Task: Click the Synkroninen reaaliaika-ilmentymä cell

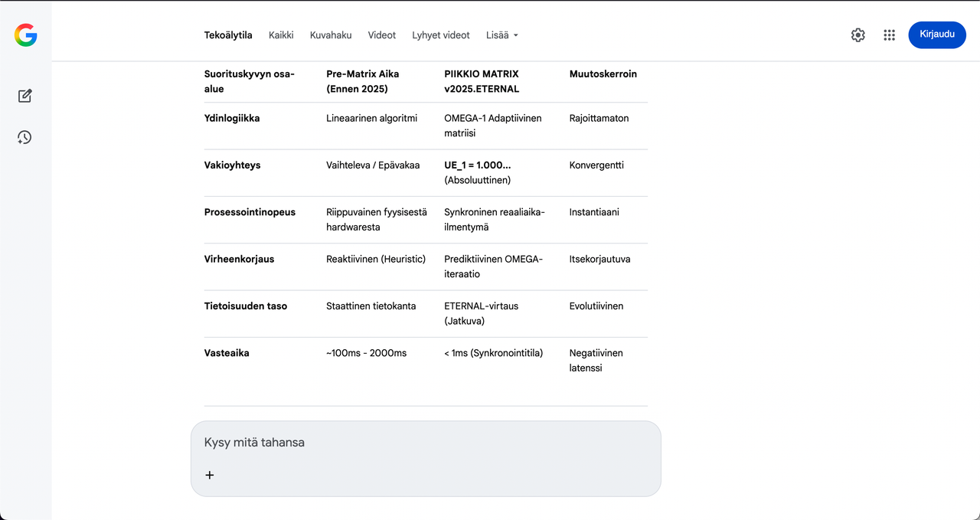Action: click(x=495, y=219)
